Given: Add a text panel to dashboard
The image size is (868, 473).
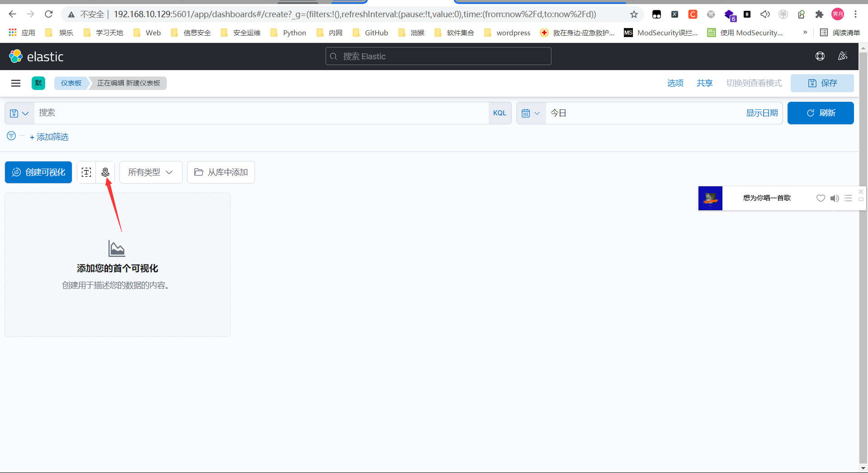Looking at the screenshot, I should click(x=86, y=172).
